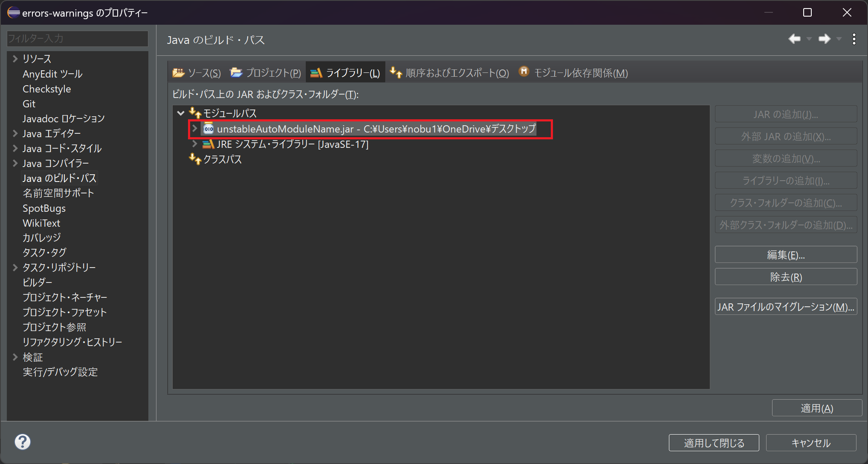Click the Help (?) icon at bottom left
868x464 pixels.
coord(22,441)
